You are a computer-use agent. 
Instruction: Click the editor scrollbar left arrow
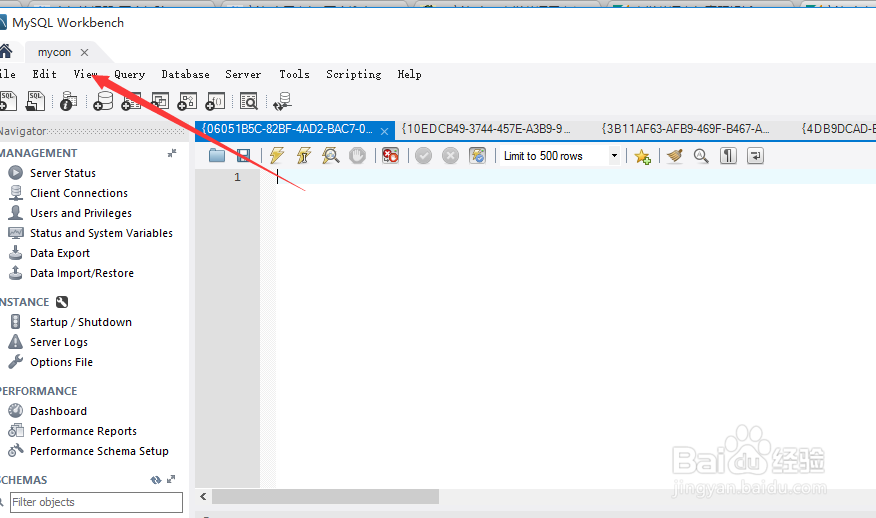pyautogui.click(x=203, y=496)
